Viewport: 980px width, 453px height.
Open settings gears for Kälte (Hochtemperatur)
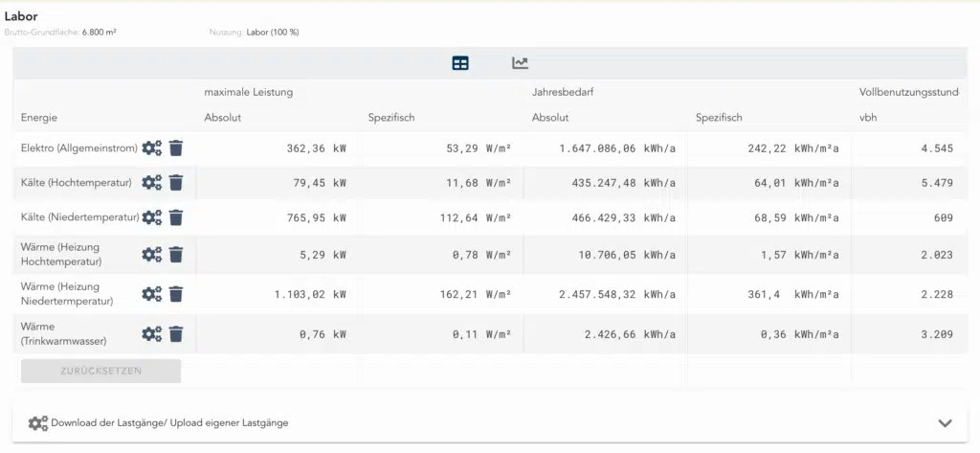[152, 183]
